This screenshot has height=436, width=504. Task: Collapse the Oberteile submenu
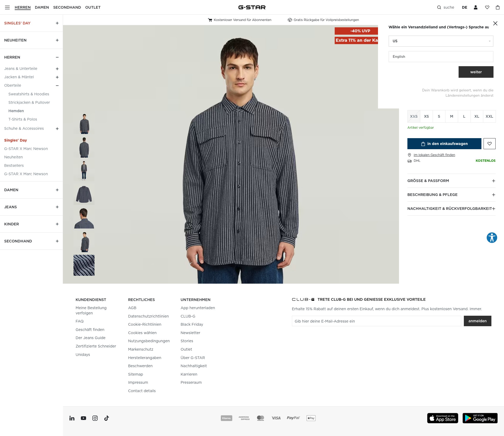pyautogui.click(x=57, y=85)
